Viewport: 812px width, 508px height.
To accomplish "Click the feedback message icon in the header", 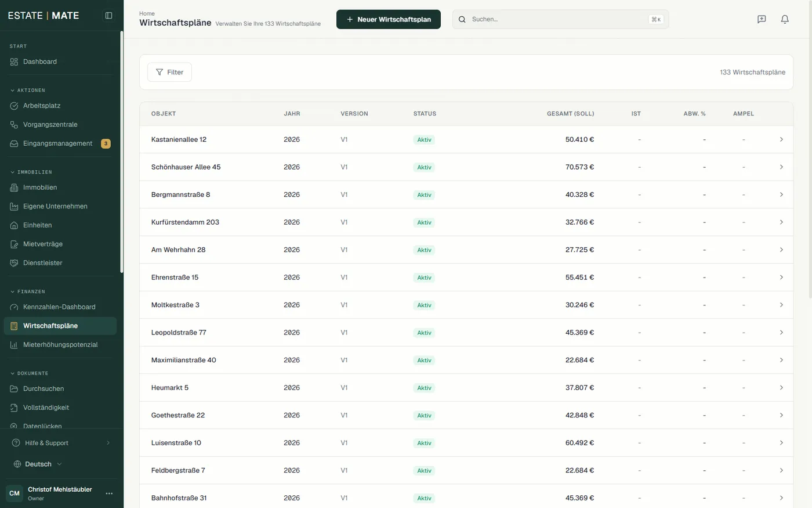I will 762,19.
